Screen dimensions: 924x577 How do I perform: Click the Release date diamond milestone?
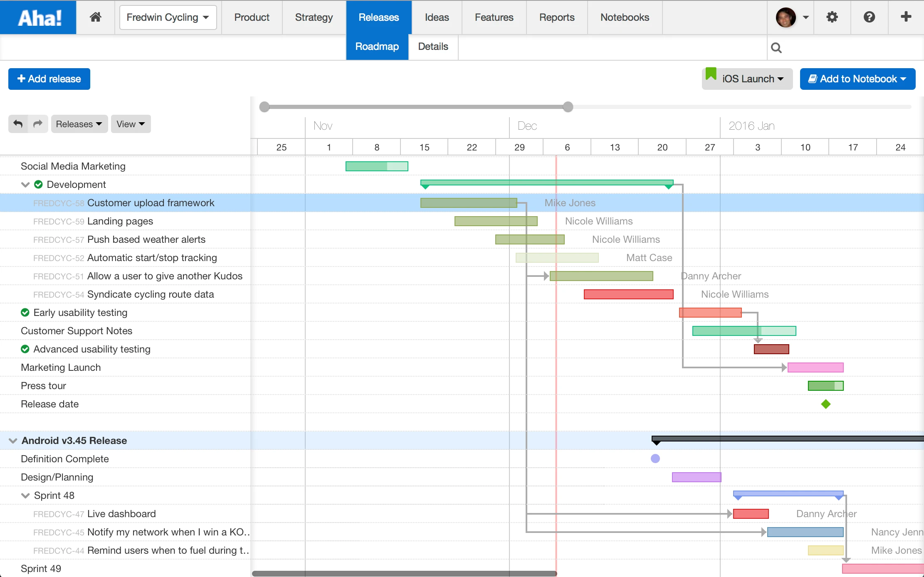point(826,404)
